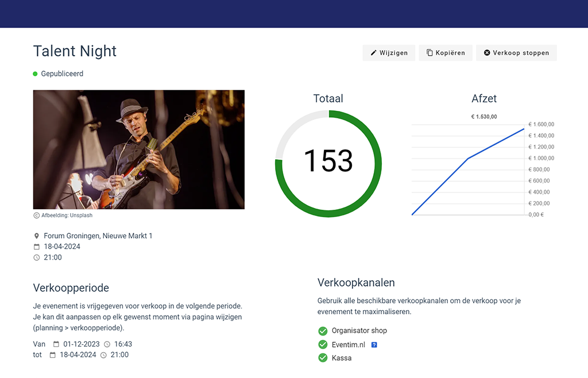Screen dimensions: 588x378
Task: Click the Talent Night event photo
Action: 139,149
